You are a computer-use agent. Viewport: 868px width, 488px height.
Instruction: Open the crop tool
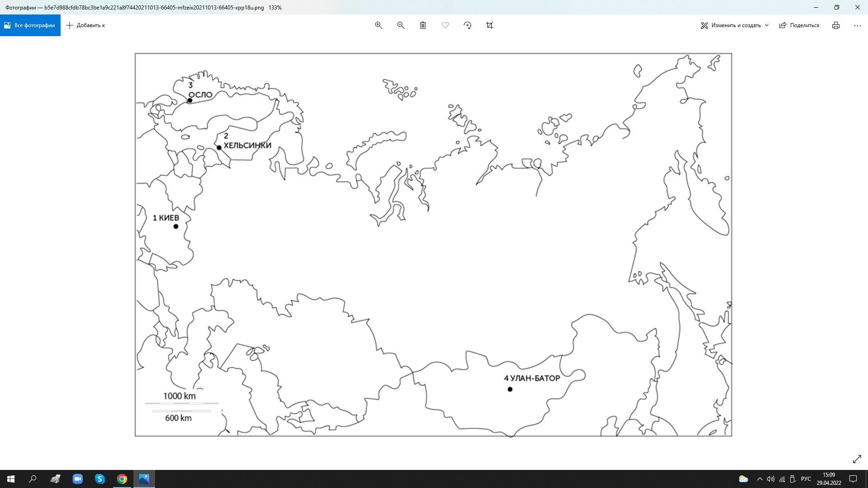point(490,25)
